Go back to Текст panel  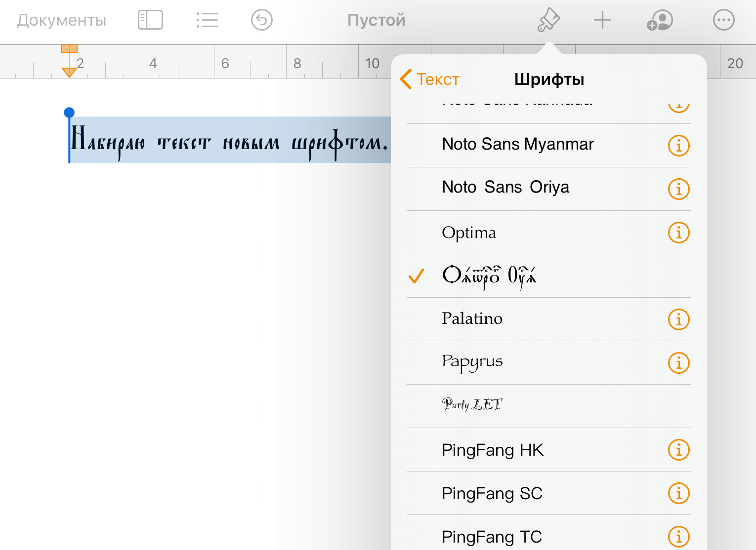[430, 79]
